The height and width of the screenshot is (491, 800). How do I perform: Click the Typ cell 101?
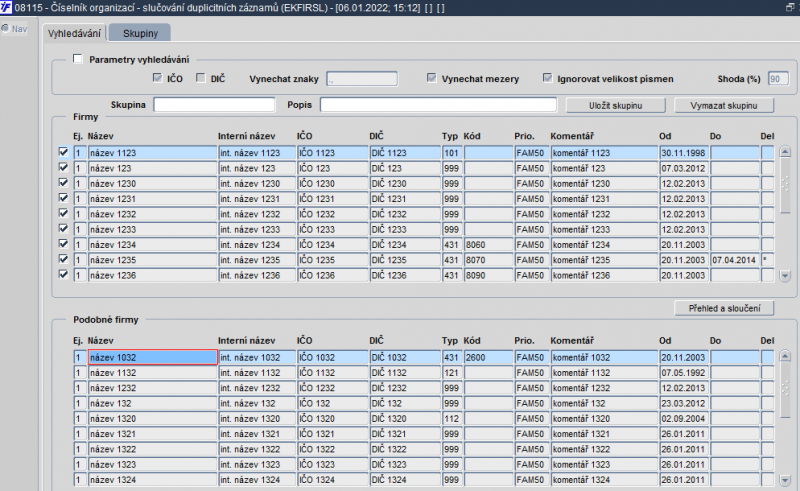click(x=452, y=153)
